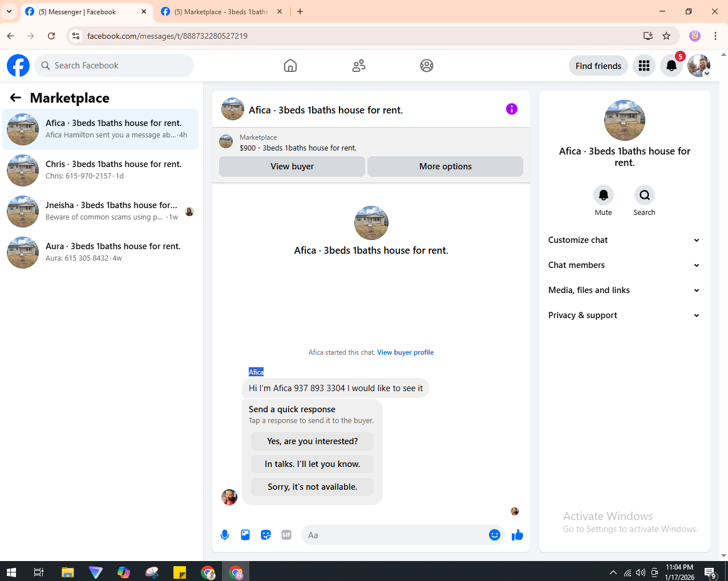Search in conversation with magnifier icon

pyautogui.click(x=644, y=195)
